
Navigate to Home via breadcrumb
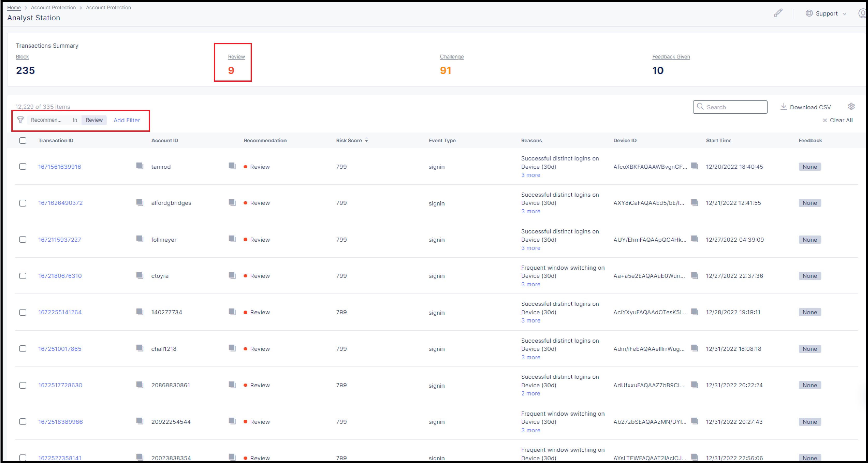14,8
